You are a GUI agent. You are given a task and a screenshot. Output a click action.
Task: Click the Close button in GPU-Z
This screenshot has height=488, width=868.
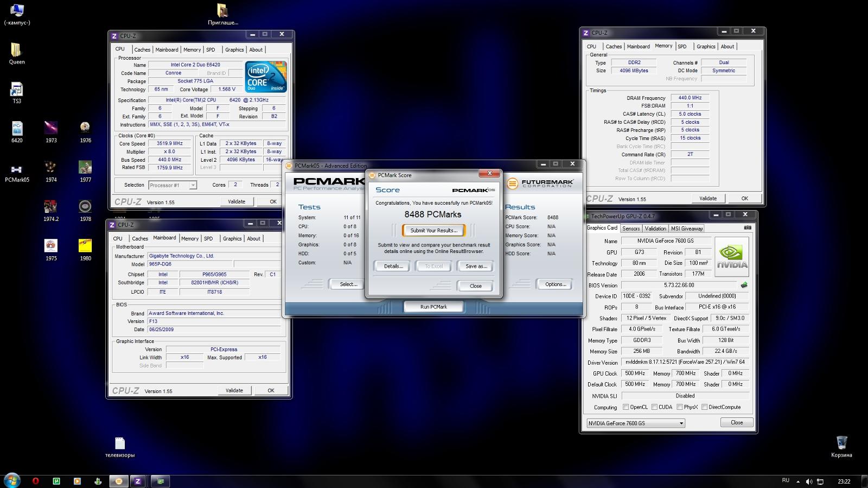click(x=737, y=422)
